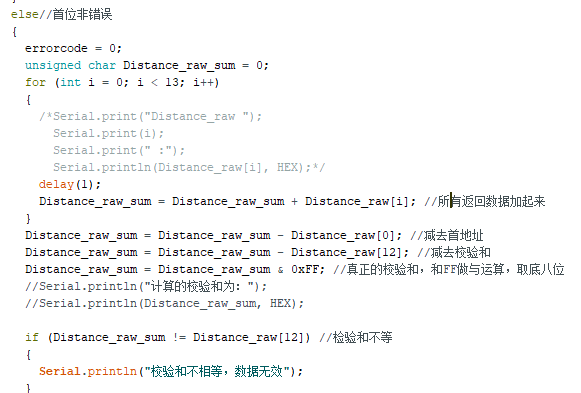Screen dimensions: 581x393
Task: Click the Distance_raw[0] subtraction expression
Action: [x=343, y=236]
